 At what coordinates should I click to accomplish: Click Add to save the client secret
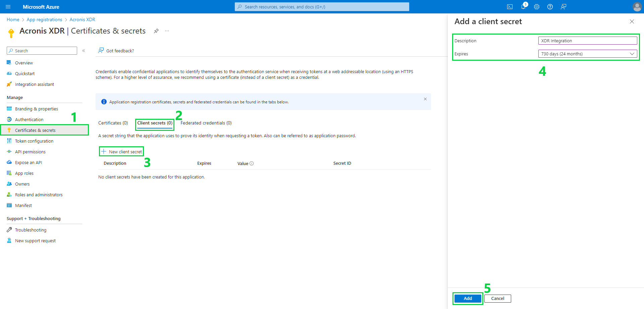tap(468, 298)
